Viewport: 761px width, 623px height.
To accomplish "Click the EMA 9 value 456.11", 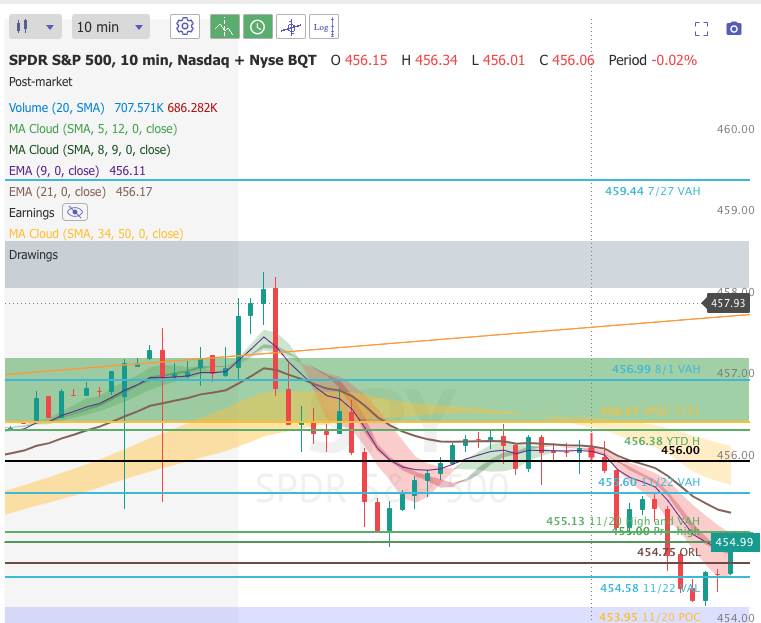I will point(127,171).
